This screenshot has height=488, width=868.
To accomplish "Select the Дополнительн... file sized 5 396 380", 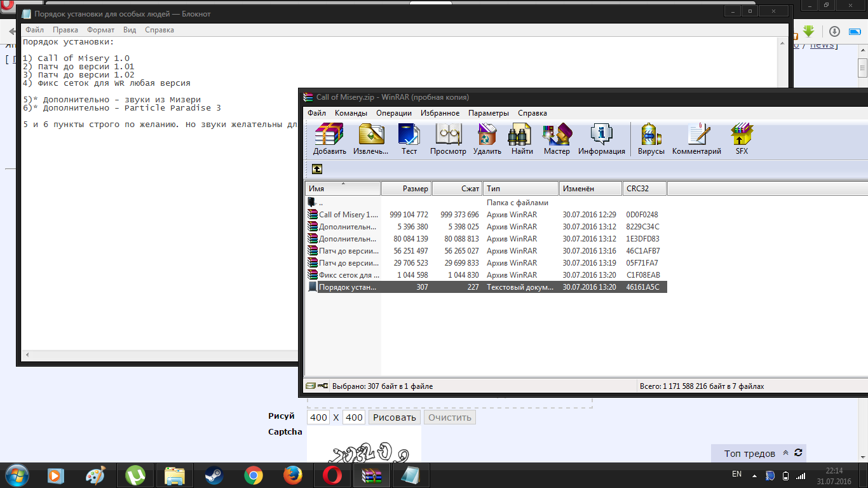I will tap(486, 227).
